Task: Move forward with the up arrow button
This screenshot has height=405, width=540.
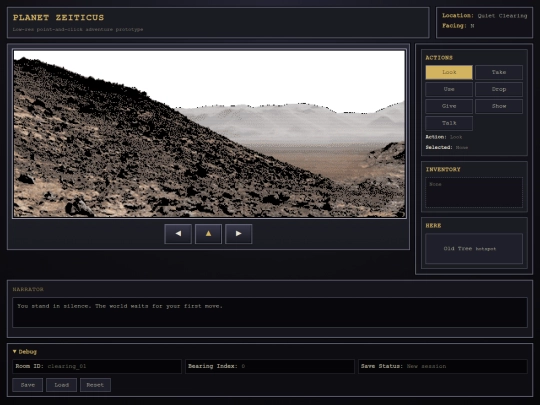Action: pyautogui.click(x=208, y=234)
